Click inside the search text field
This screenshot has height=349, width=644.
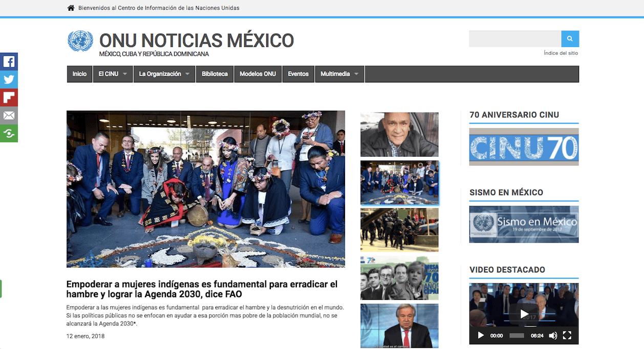tap(515, 39)
